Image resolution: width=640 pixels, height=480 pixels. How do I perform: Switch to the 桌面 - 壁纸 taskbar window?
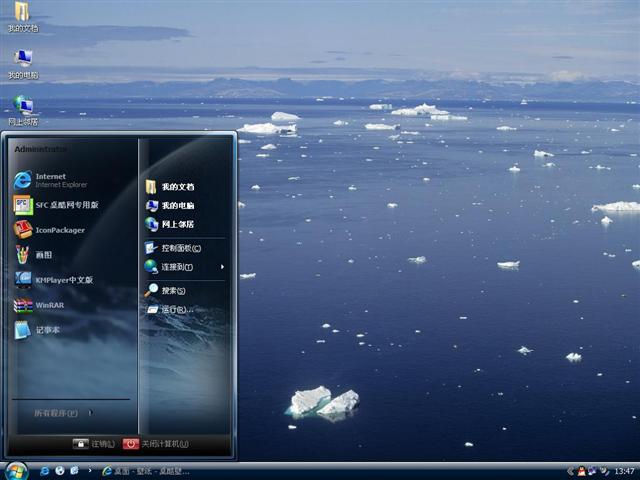(x=146, y=471)
